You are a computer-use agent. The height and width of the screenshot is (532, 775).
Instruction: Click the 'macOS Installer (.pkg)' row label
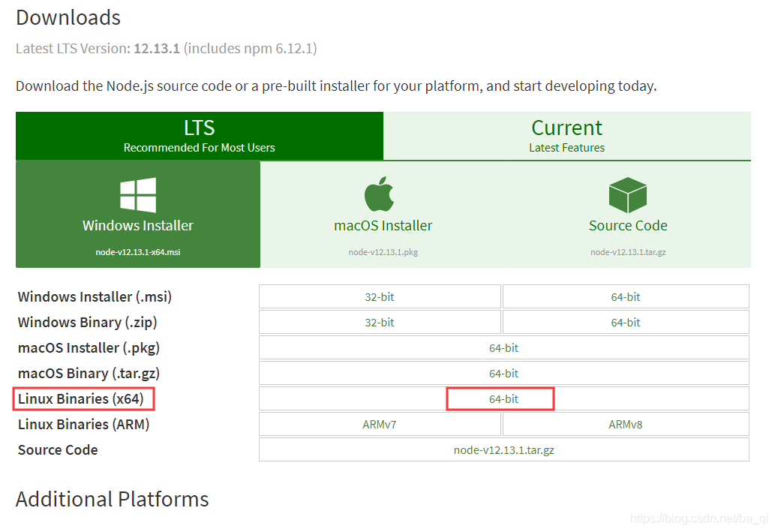89,348
